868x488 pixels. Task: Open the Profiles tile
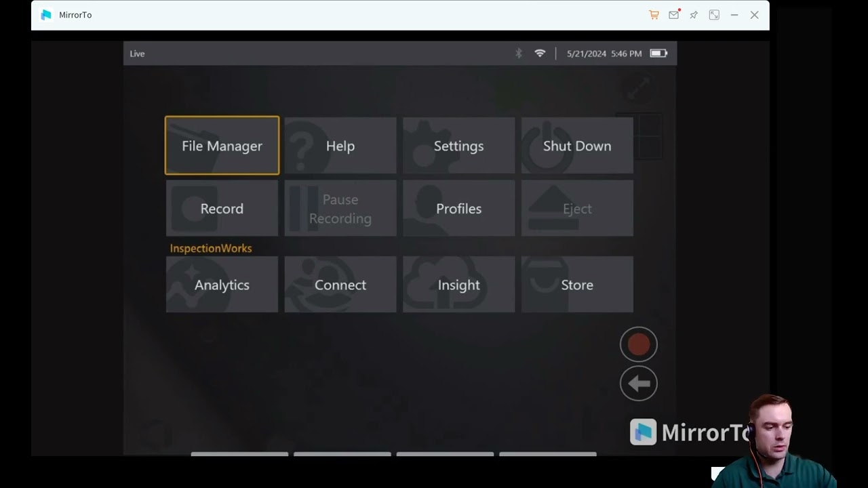click(x=459, y=208)
